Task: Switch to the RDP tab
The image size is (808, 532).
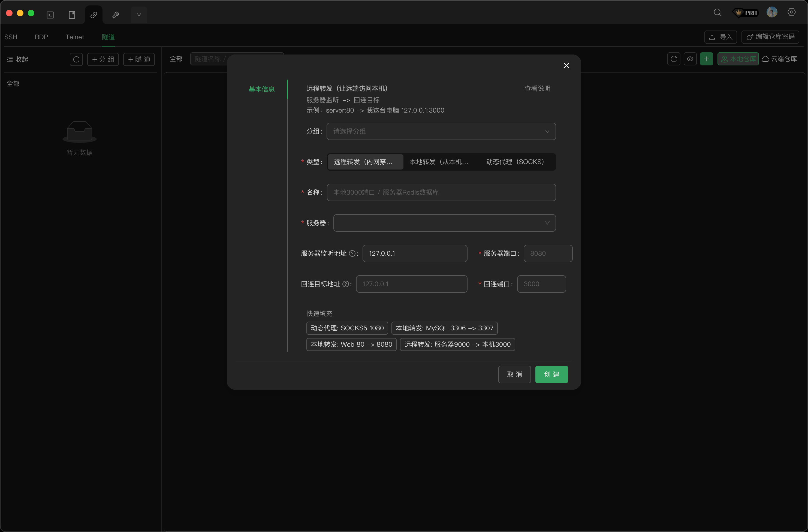Action: coord(41,37)
